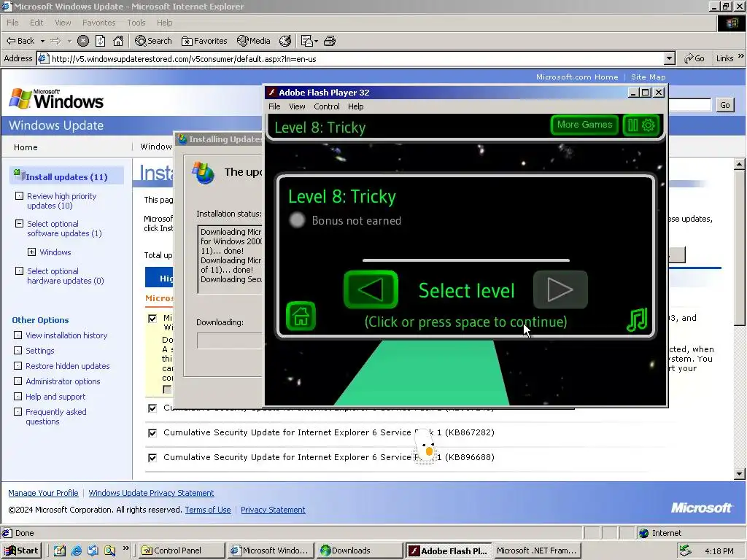This screenshot has height=560, width=747.
Task: Expand the Windows sub-item
Action: pyautogui.click(x=31, y=252)
